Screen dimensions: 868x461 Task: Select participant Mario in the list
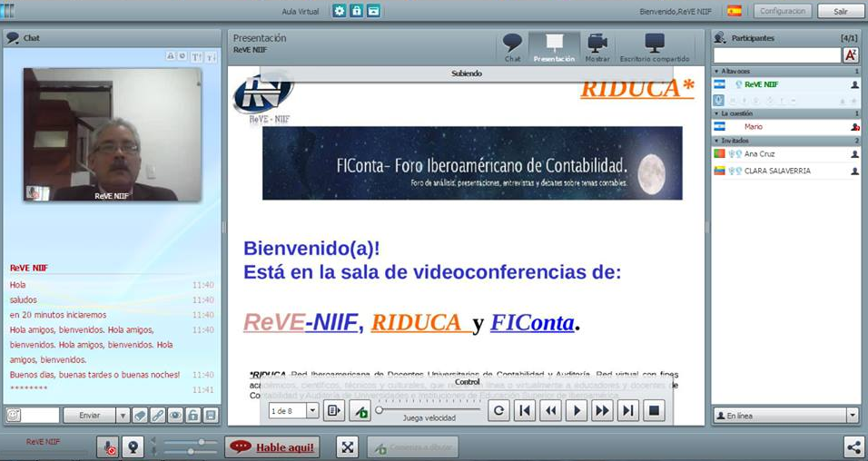[786, 127]
